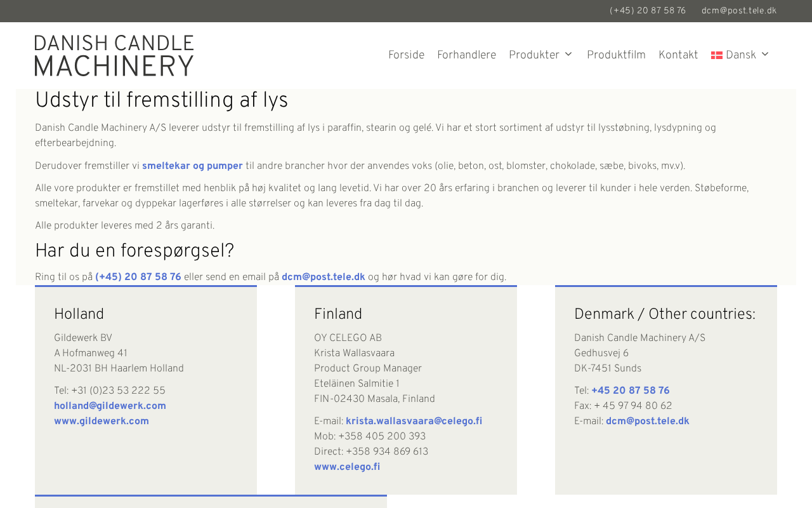Email krista.wallasvaara@celego.fi

414,421
